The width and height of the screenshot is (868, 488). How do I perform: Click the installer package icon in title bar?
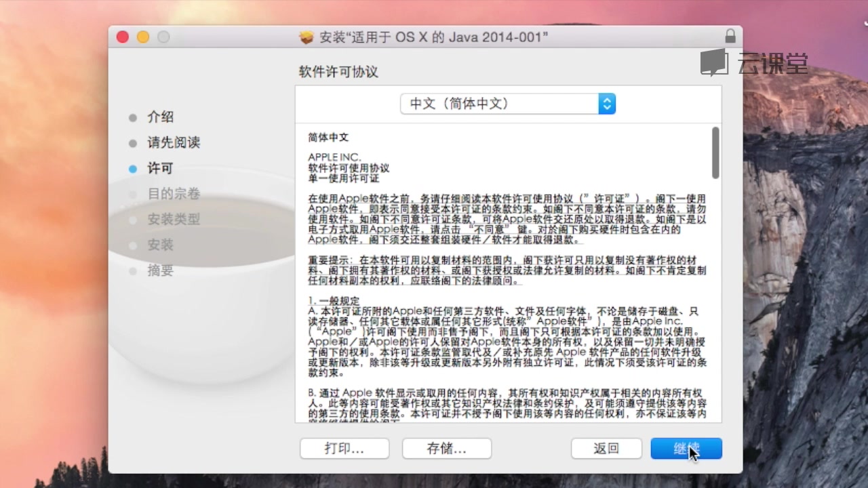[307, 37]
